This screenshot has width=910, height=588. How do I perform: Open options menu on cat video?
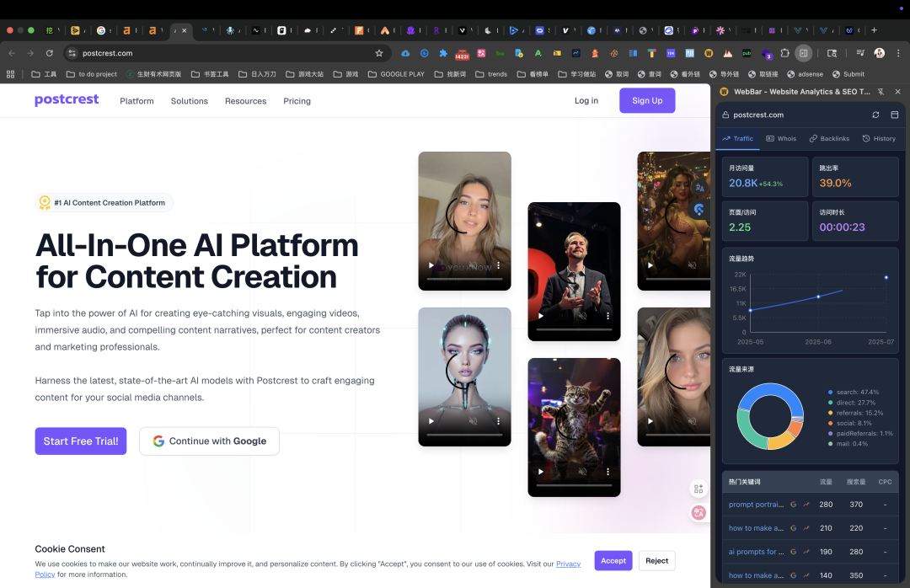(608, 472)
